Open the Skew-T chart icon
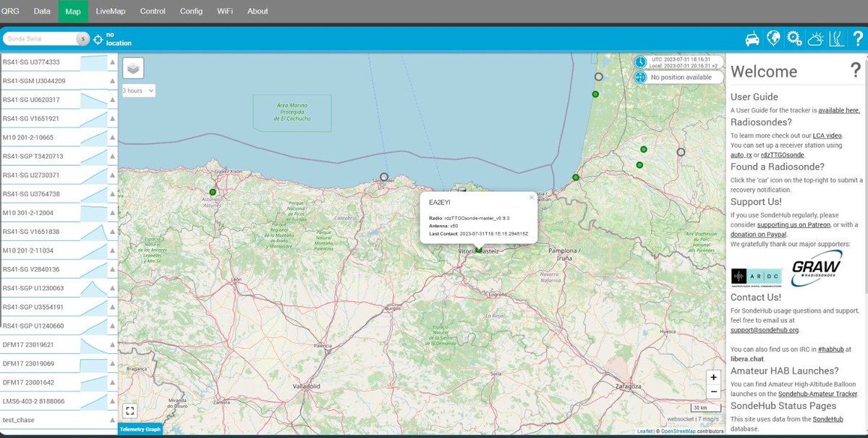Image resolution: width=868 pixels, height=438 pixels. [x=836, y=38]
